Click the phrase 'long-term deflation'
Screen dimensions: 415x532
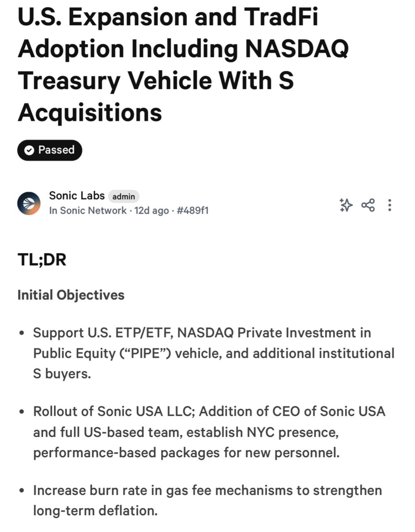(94, 510)
